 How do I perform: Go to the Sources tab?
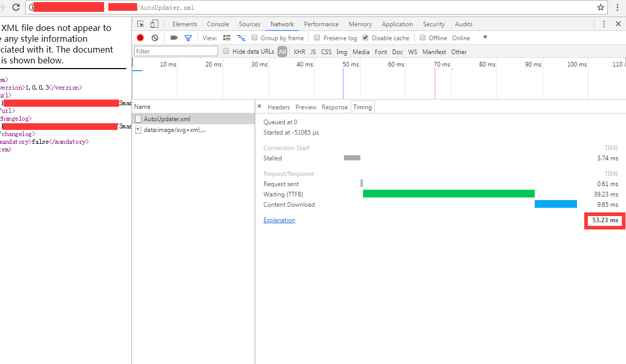pos(250,24)
